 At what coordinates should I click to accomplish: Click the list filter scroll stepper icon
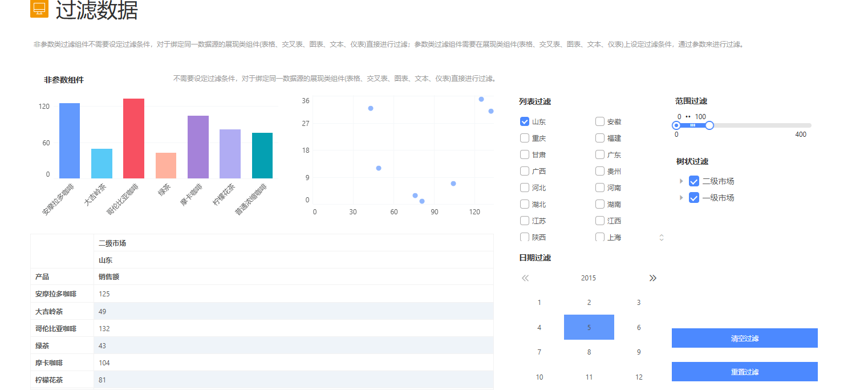click(662, 238)
